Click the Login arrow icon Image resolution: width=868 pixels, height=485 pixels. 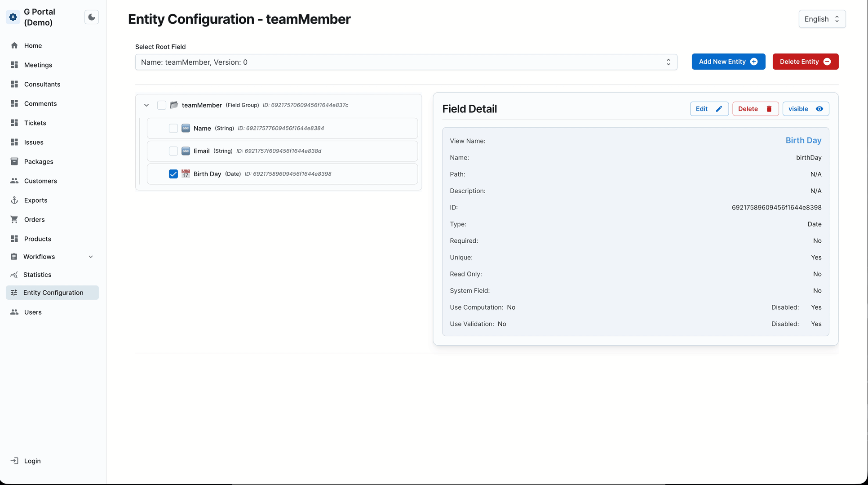14,461
